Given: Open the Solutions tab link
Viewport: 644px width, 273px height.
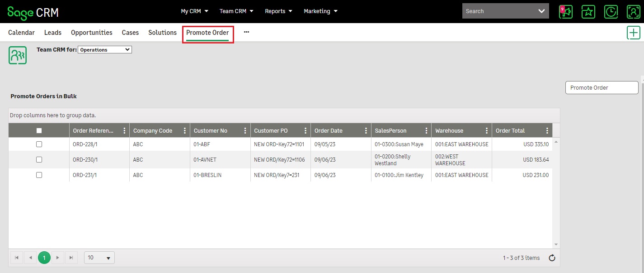Looking at the screenshot, I should pyautogui.click(x=162, y=32).
